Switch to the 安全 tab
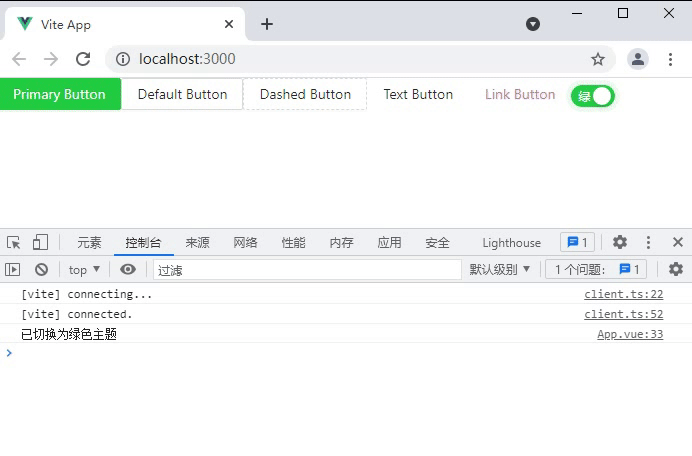The height and width of the screenshot is (456, 692). click(x=437, y=242)
